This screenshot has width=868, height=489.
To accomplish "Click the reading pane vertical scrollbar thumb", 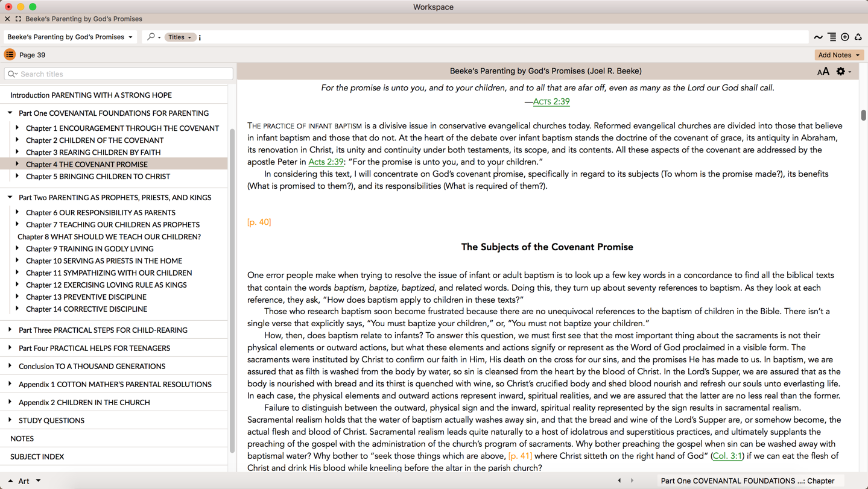I will pos(864,115).
